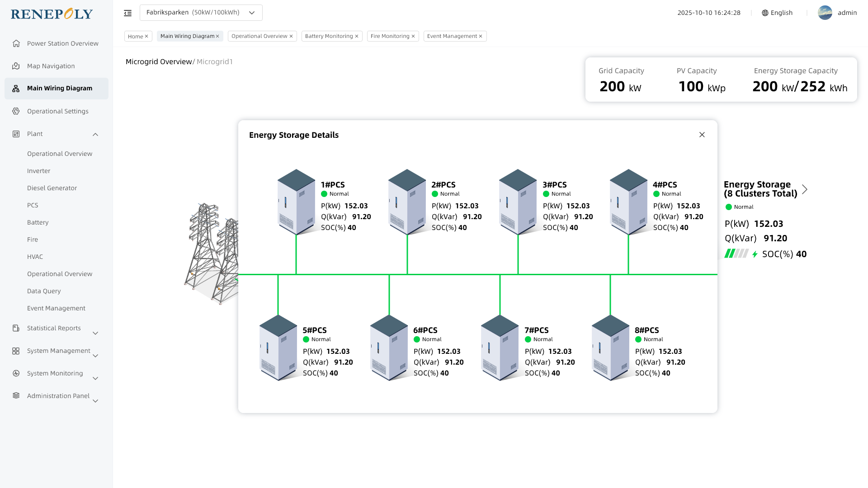Select the 6#PCS cabinet icon
This screenshot has width=868, height=488.
point(389,347)
